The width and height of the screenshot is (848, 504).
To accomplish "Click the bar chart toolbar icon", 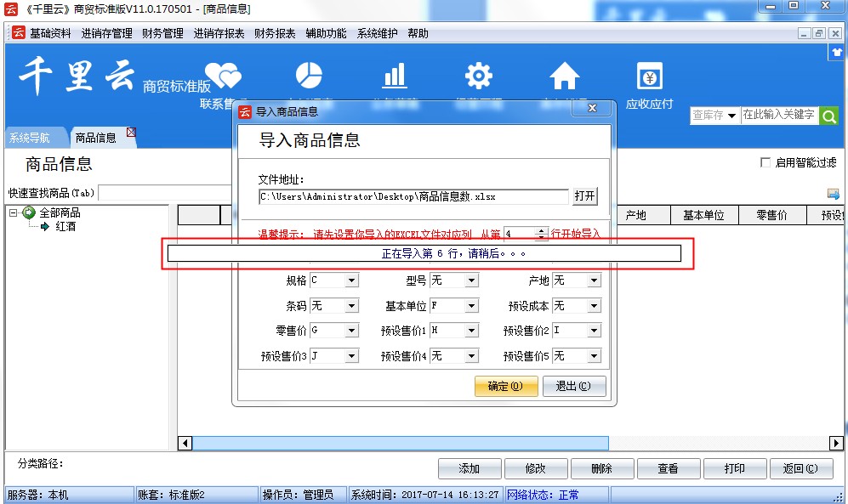I will 394,76.
